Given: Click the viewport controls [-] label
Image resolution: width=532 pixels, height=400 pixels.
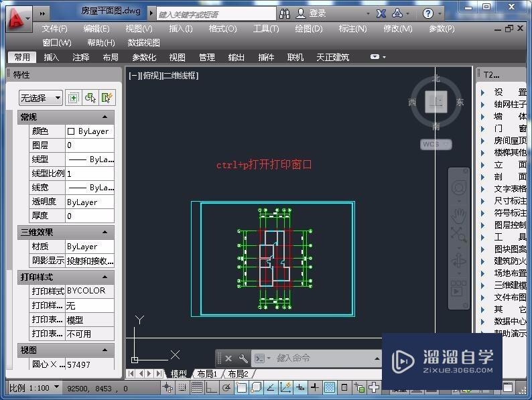Looking at the screenshot, I should click(134, 75).
